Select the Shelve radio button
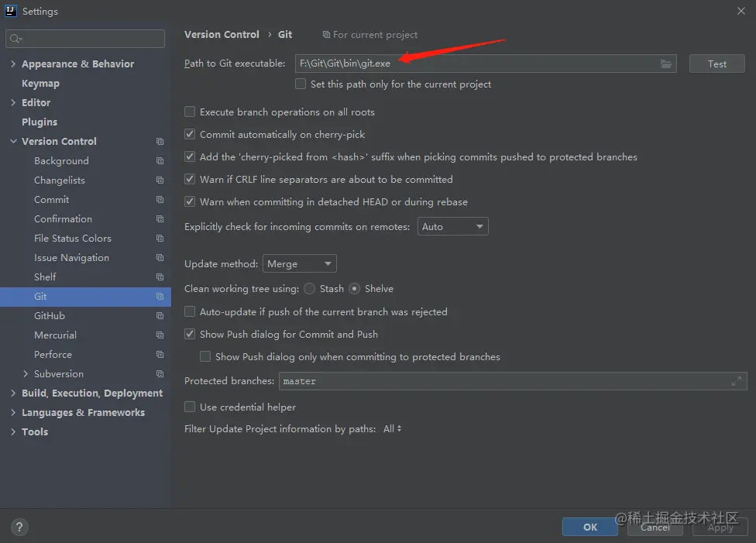 [355, 288]
